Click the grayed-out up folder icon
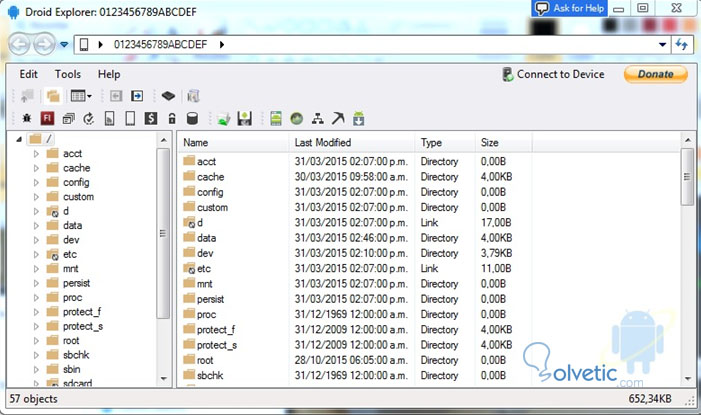The height and width of the screenshot is (415, 701). [x=27, y=96]
